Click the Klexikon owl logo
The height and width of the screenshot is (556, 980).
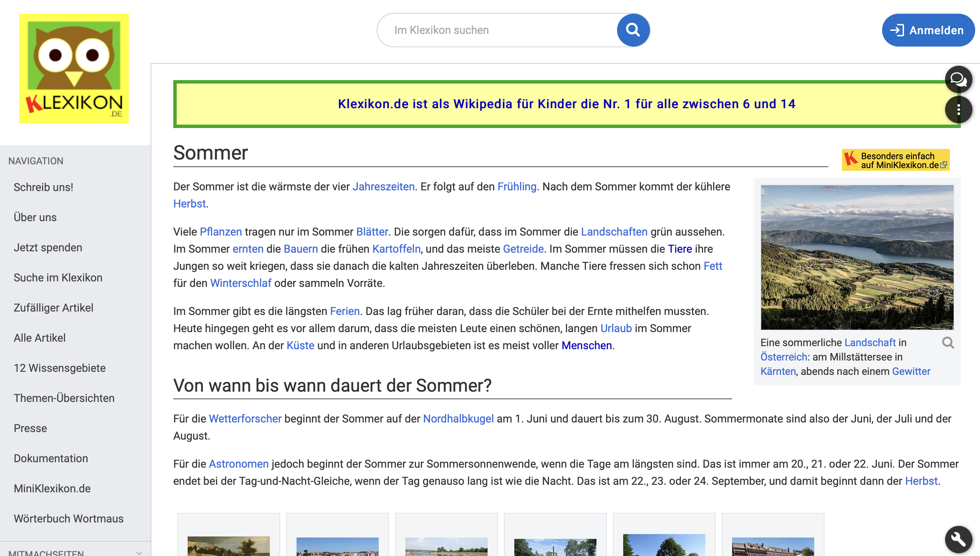point(74,68)
